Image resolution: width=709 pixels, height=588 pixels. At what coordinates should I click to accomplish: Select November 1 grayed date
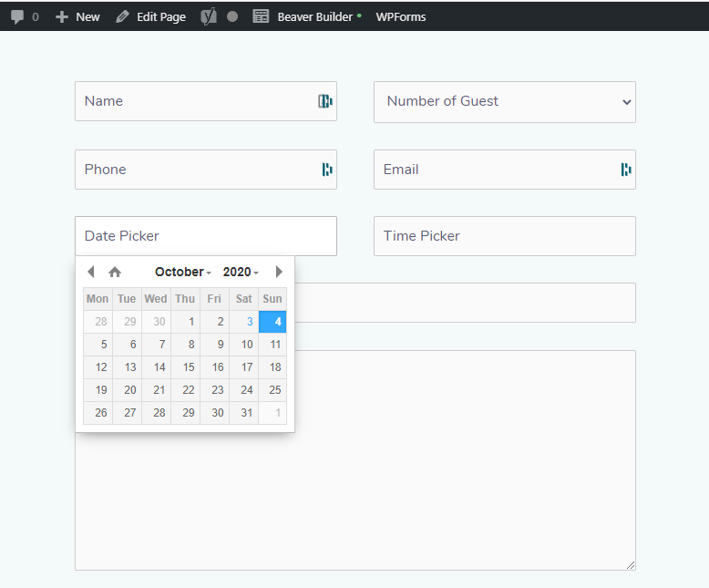pyautogui.click(x=272, y=412)
